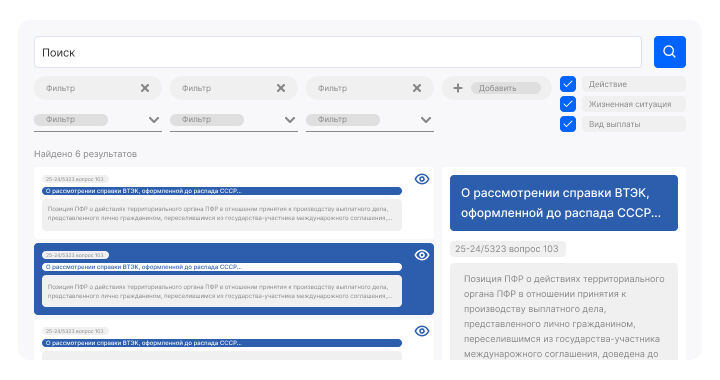Open the bottom cut-off result's title bar
This screenshot has height=380, width=720.
pos(222,343)
